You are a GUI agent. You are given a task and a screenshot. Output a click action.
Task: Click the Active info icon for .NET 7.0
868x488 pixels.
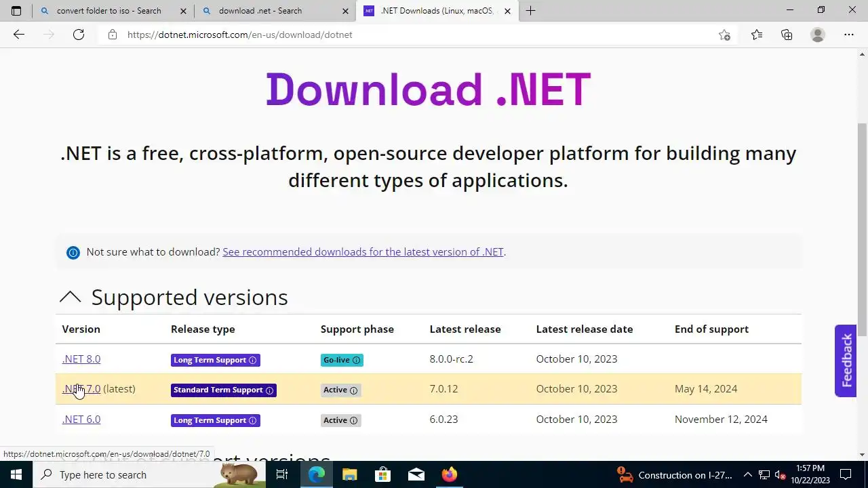[353, 390]
